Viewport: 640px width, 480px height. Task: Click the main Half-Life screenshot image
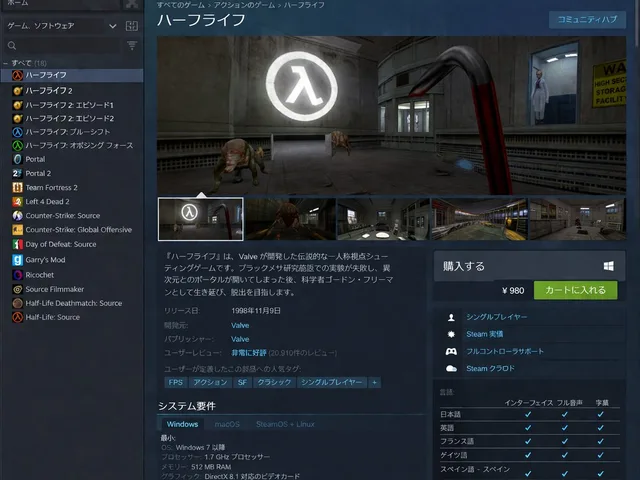(391, 115)
